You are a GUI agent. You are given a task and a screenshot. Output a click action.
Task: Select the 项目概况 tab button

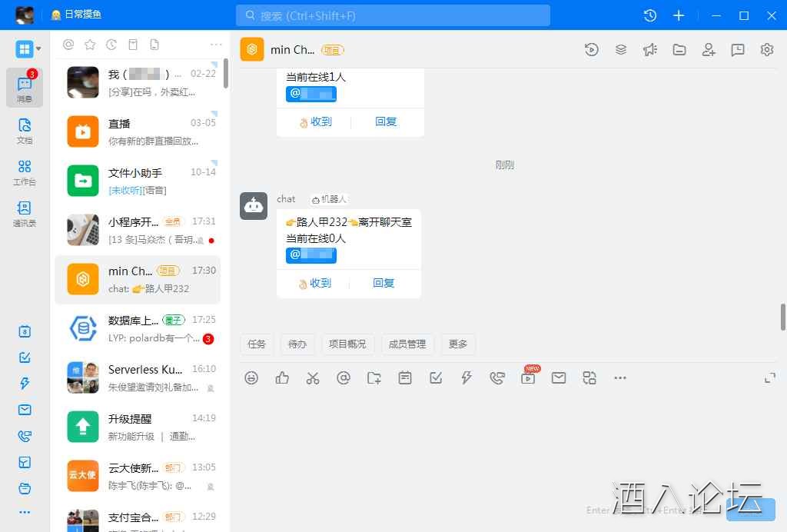point(347,344)
